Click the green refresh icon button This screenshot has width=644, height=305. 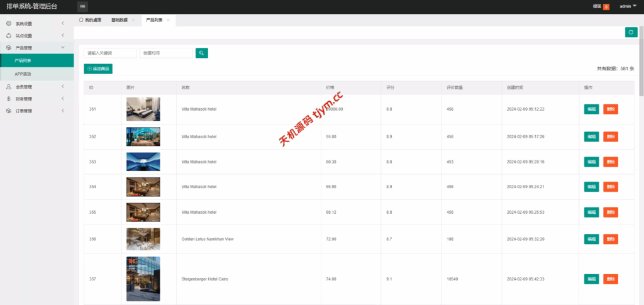[x=631, y=32]
